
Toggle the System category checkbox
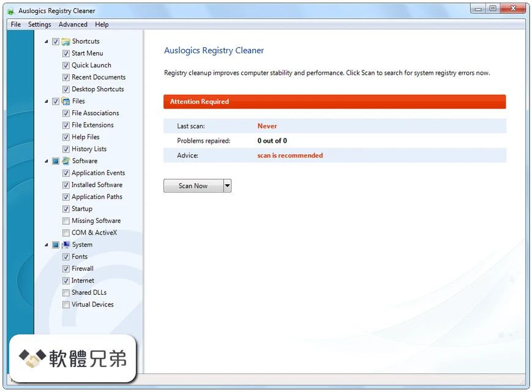pyautogui.click(x=56, y=245)
